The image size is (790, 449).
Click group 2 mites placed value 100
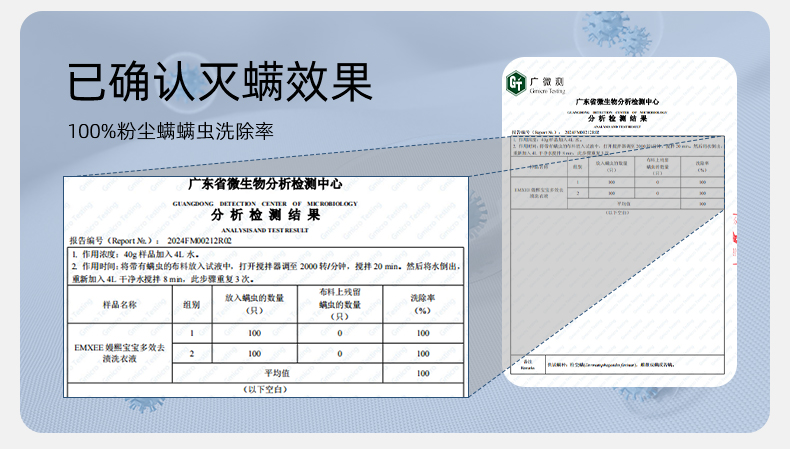pos(254,353)
